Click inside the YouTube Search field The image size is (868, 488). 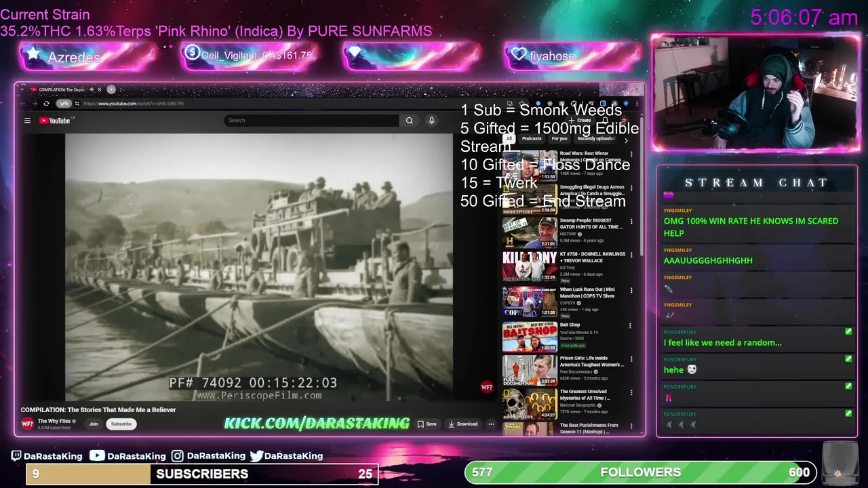coord(311,120)
